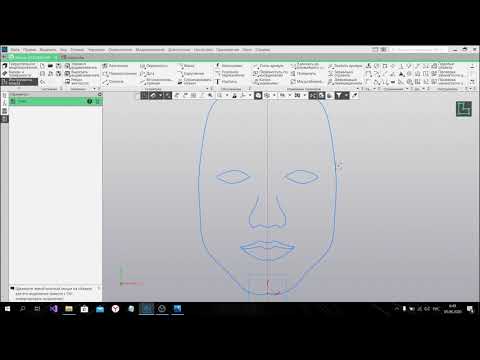Click the pencil sketch icon in view toolbar

(x=153, y=96)
